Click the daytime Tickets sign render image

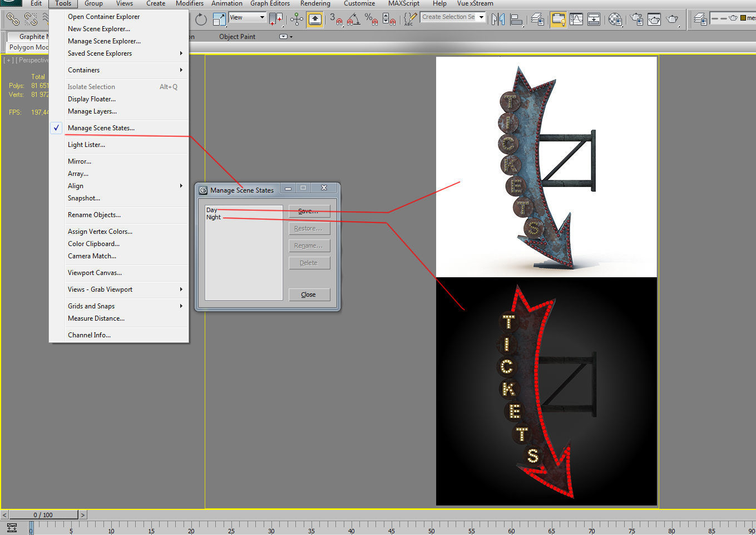pos(546,166)
